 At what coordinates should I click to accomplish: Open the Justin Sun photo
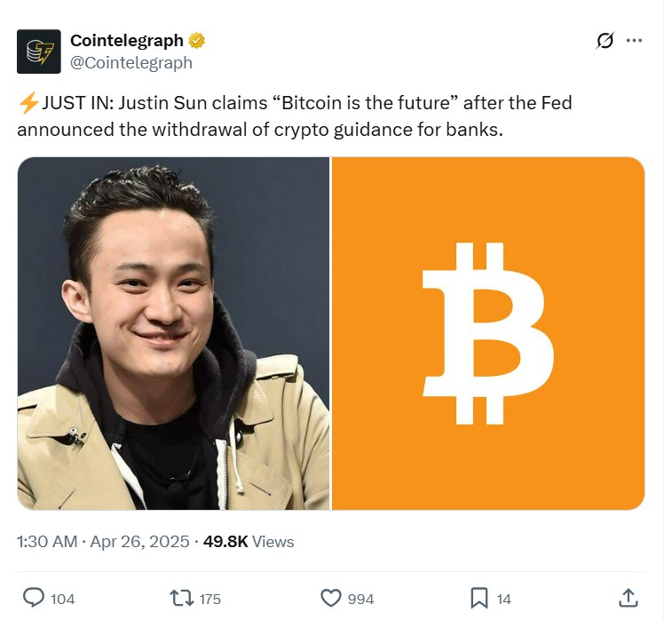(174, 333)
